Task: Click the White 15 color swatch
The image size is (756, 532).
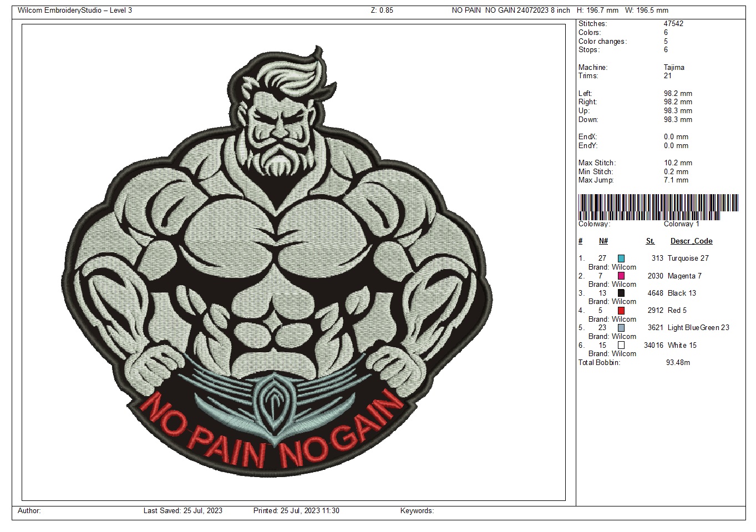Action: click(x=621, y=345)
